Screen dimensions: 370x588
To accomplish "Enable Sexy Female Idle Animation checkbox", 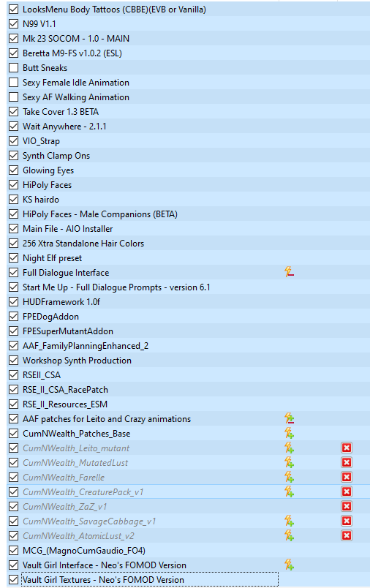I will tap(13, 83).
